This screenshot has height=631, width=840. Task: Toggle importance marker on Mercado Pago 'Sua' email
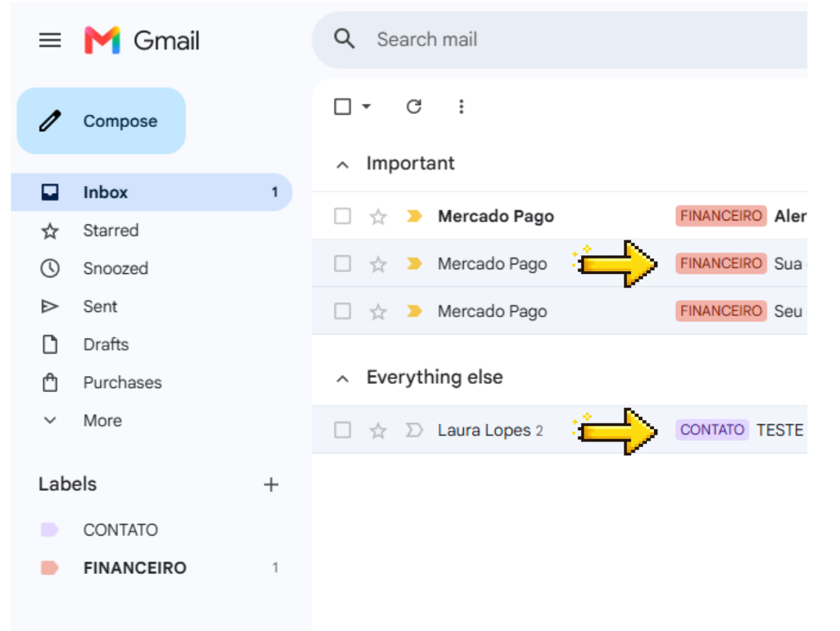click(414, 264)
